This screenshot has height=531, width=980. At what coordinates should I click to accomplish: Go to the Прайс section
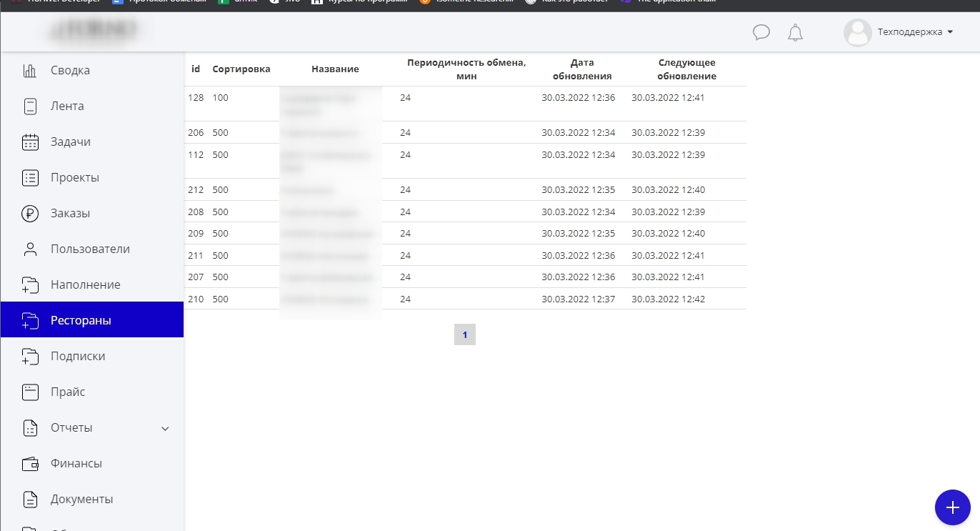[x=91, y=392]
